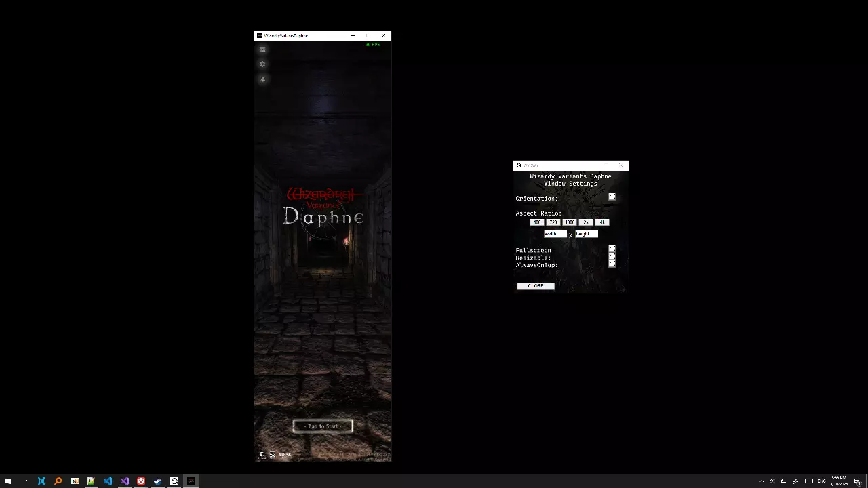Choose the 720 aspect ratio preset
This screenshot has height=488, width=868.
[553, 222]
